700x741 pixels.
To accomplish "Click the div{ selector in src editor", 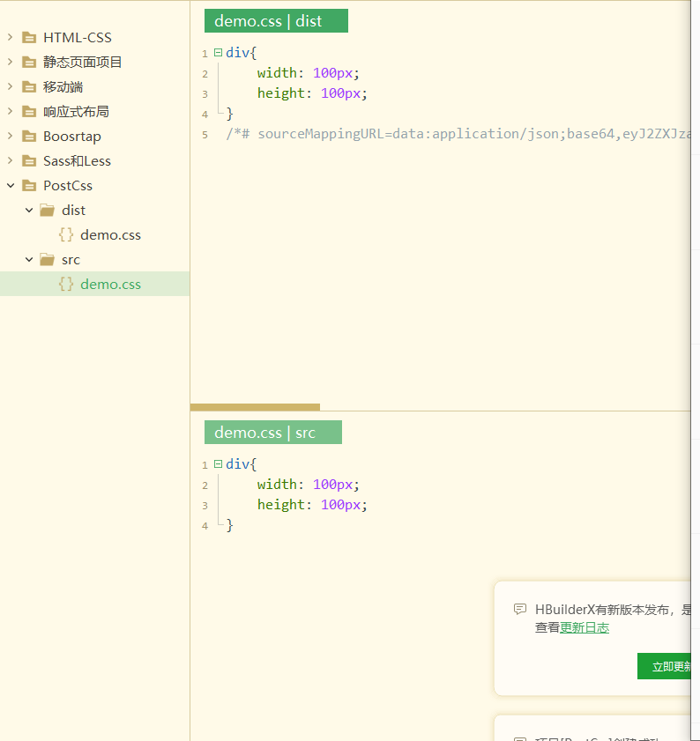I will (x=241, y=464).
